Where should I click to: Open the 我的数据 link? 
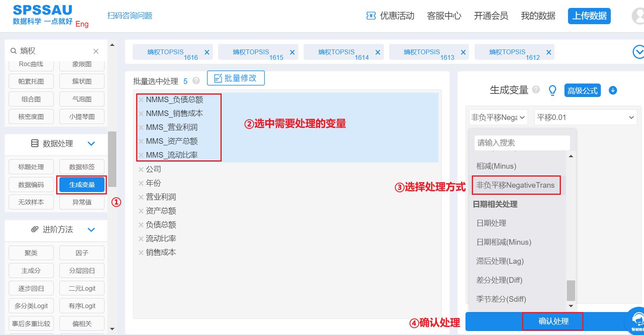[538, 16]
